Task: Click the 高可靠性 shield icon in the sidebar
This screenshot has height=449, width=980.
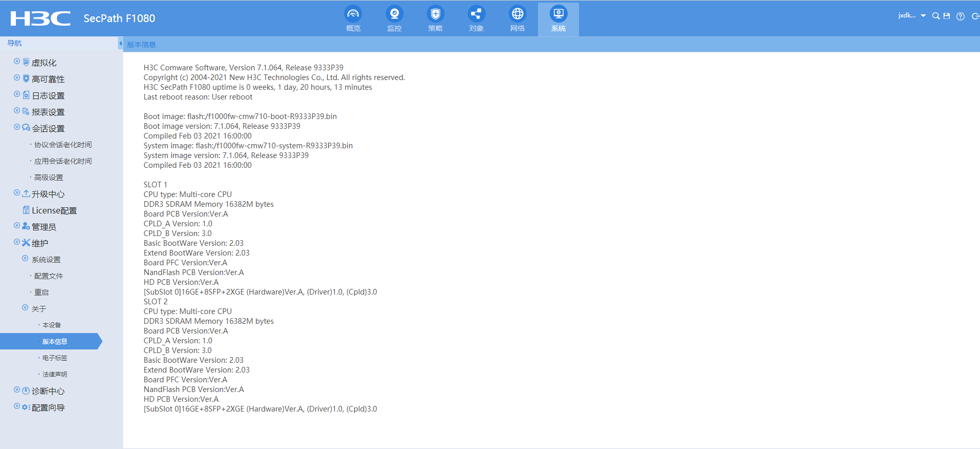Action: coord(26,79)
